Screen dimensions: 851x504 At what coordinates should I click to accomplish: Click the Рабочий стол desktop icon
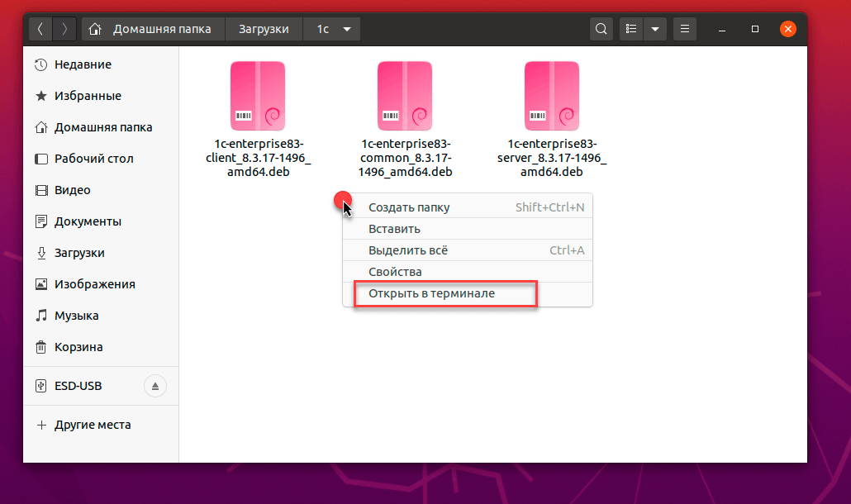point(40,159)
